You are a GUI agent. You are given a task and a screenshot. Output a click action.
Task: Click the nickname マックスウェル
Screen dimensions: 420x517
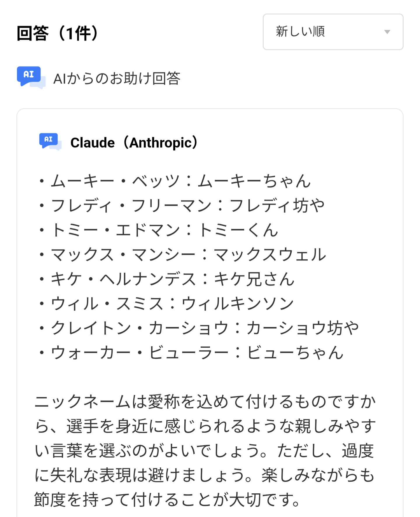(x=270, y=255)
